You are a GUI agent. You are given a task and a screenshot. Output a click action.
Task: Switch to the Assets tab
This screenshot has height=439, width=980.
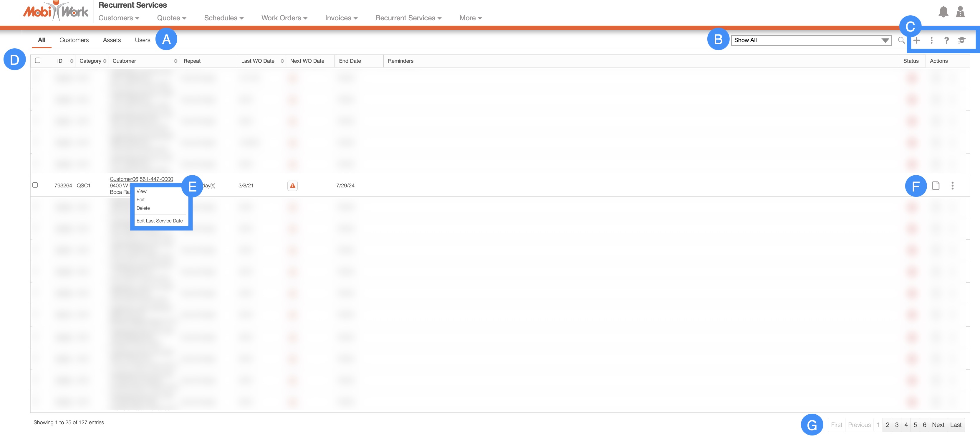112,40
